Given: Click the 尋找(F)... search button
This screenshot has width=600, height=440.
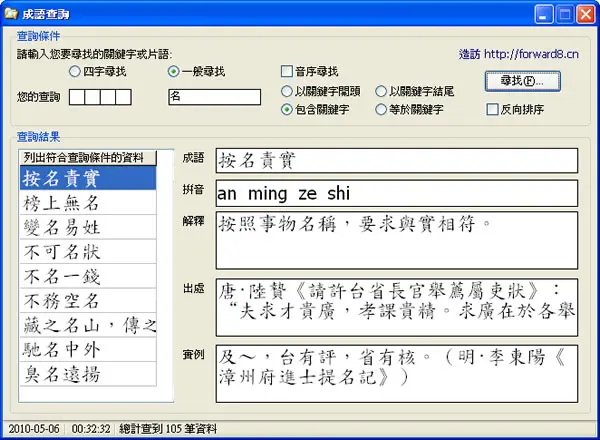Looking at the screenshot, I should [x=522, y=81].
